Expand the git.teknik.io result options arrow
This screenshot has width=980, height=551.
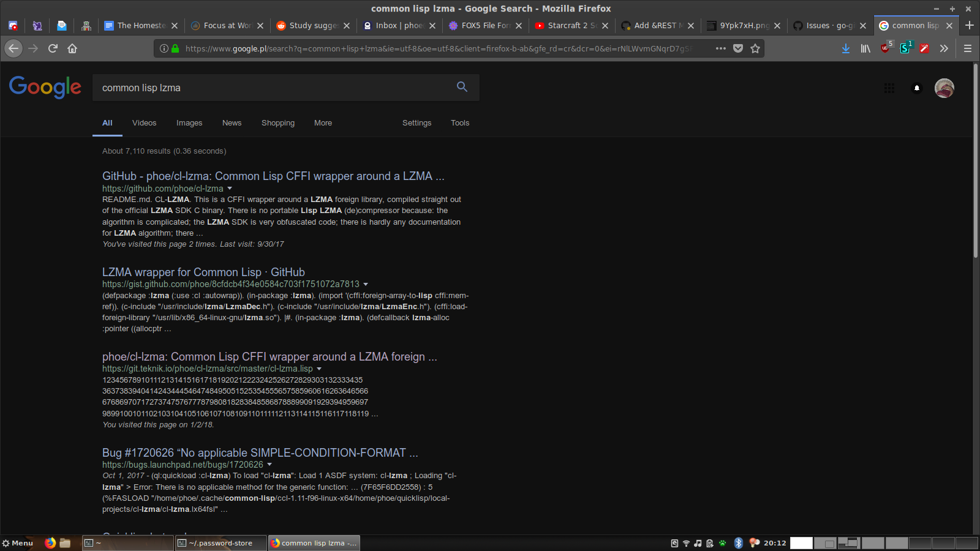pos(319,369)
